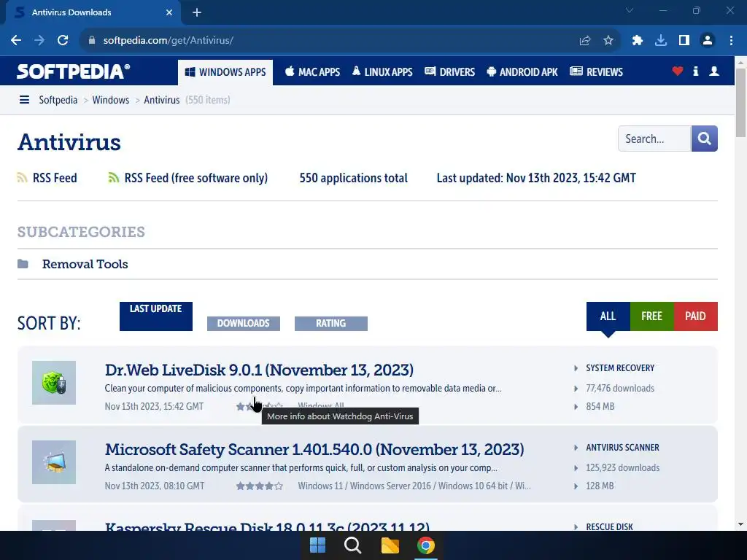
Task: Click the Antivirus breadcrumb link
Action: [x=161, y=100]
